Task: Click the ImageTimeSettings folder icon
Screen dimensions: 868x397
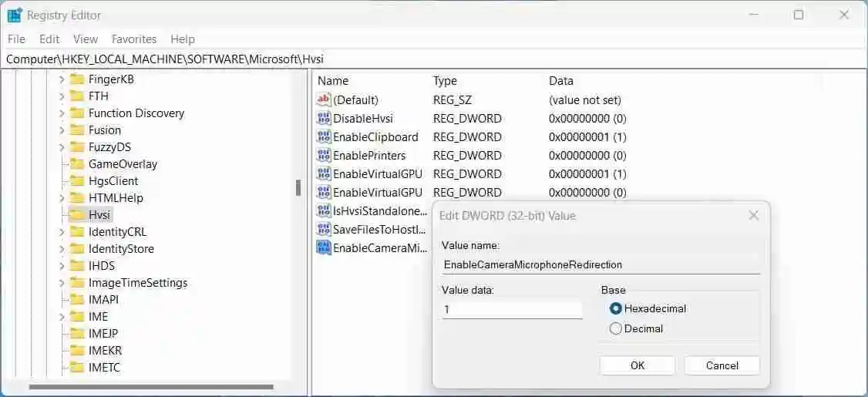Action: tap(77, 283)
